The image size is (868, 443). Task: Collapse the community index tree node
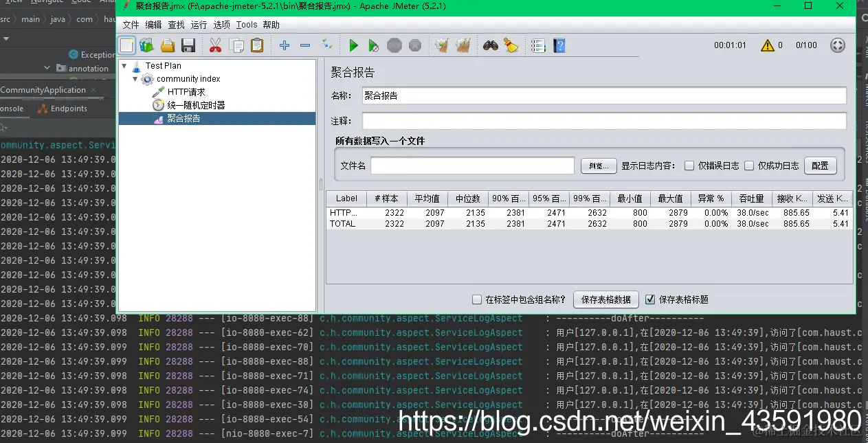tap(135, 79)
